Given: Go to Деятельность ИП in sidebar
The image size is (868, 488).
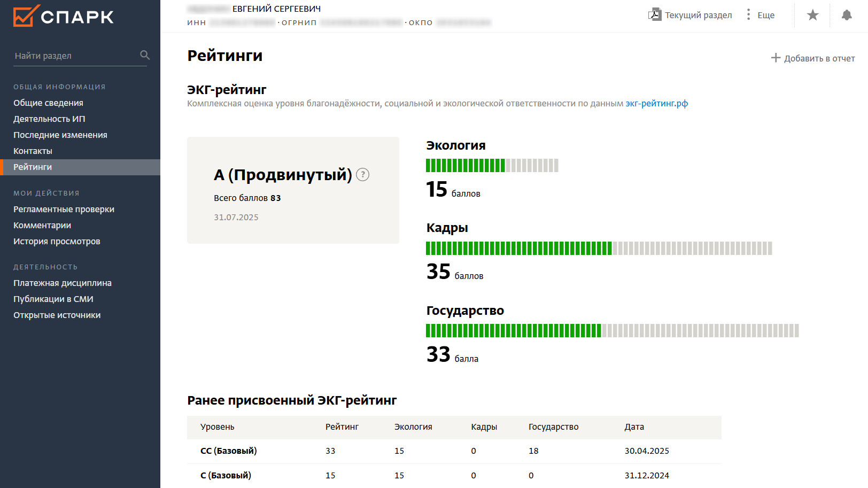Looking at the screenshot, I should point(49,119).
